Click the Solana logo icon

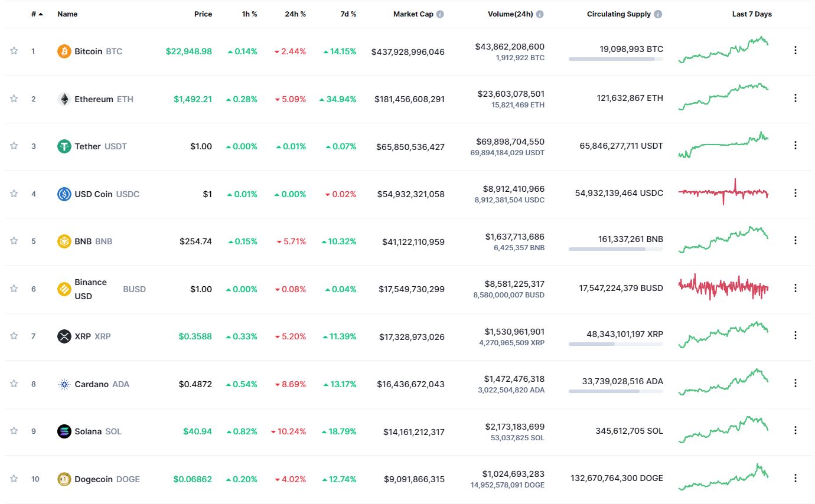pyautogui.click(x=64, y=431)
